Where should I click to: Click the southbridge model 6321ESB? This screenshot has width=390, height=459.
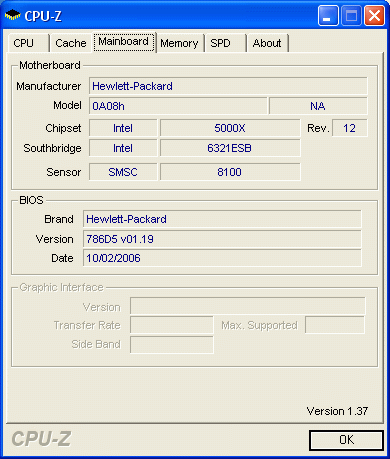point(230,148)
